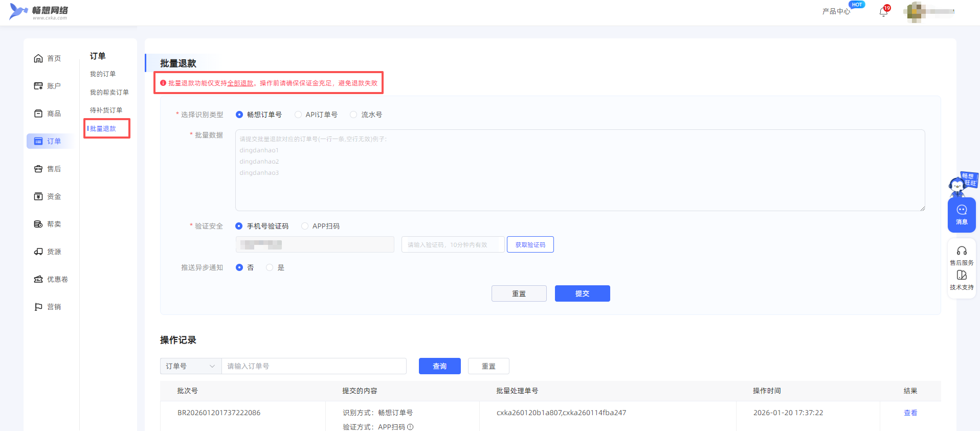Open the 消息 message chat widget
980x431 pixels.
(x=962, y=215)
